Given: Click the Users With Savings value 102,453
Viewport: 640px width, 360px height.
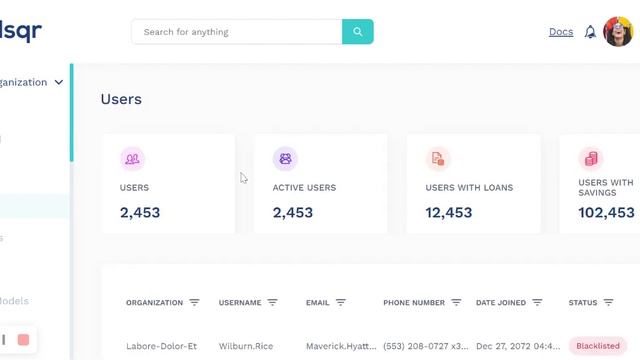Looking at the screenshot, I should tap(606, 213).
